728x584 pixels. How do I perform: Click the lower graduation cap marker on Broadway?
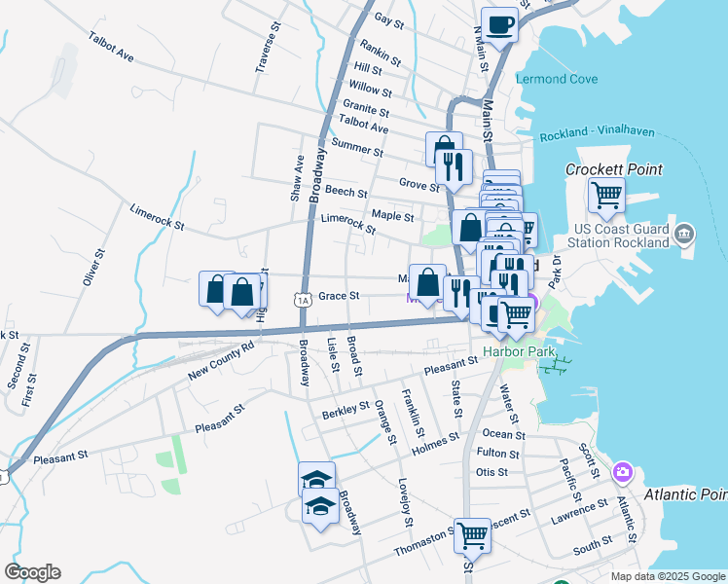[x=320, y=507]
